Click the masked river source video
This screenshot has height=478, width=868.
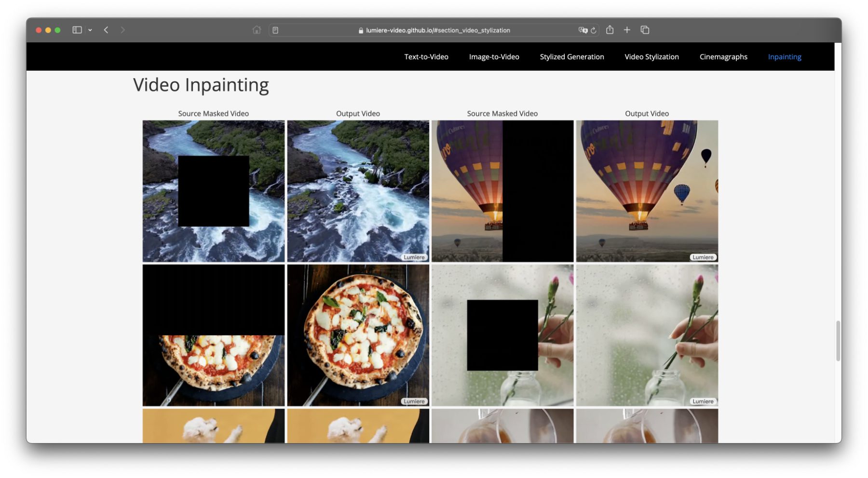214,191
